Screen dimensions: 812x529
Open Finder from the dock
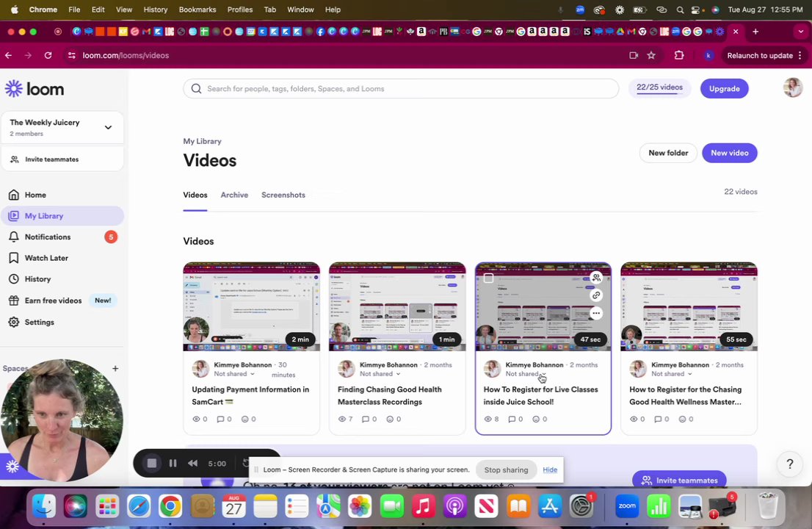44,505
